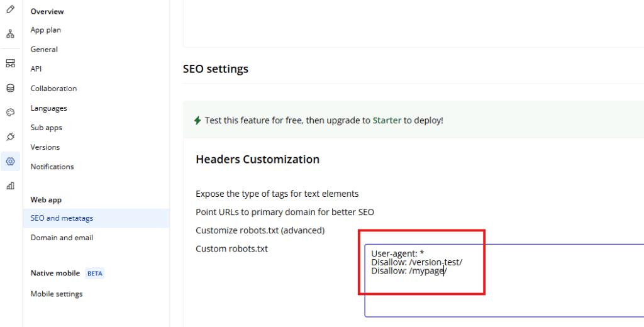Open the Styles palette icon
The width and height of the screenshot is (644, 327).
pos(10,113)
